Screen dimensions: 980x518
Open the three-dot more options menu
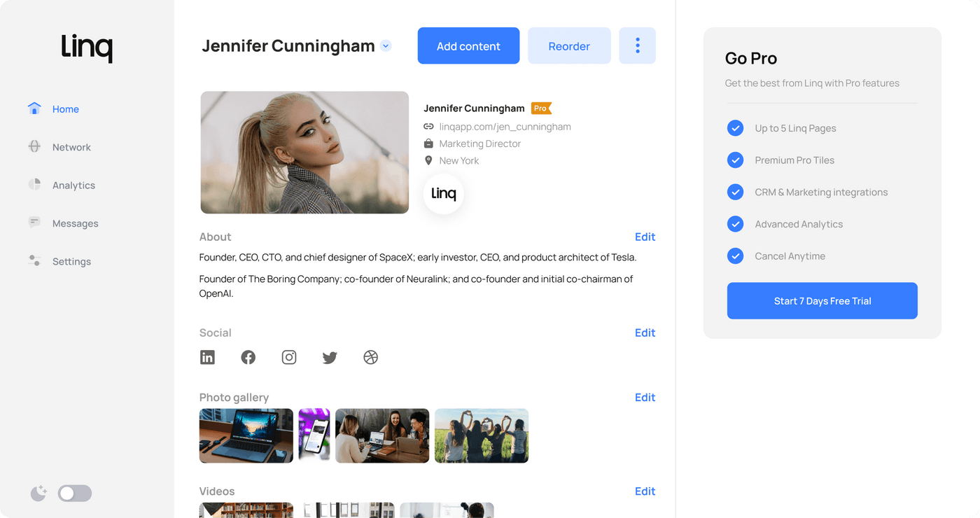click(x=637, y=46)
